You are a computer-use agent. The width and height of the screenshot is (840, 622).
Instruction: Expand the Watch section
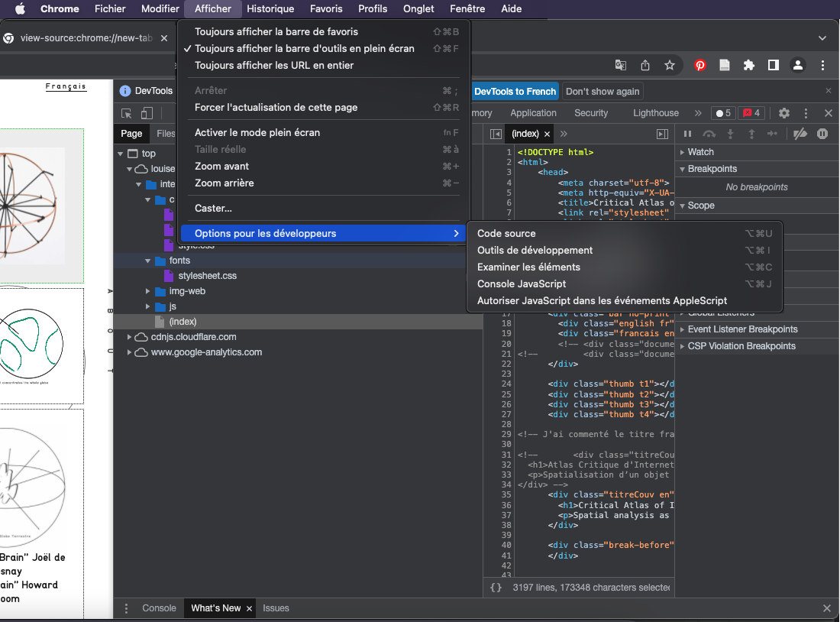[700, 152]
